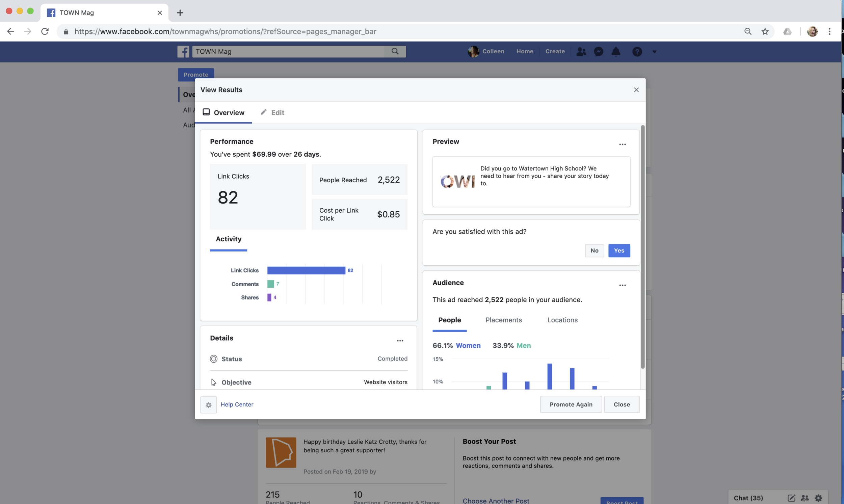Click the Objective cursor icon in Details
Viewport: 844px width, 504px height.
click(x=213, y=382)
